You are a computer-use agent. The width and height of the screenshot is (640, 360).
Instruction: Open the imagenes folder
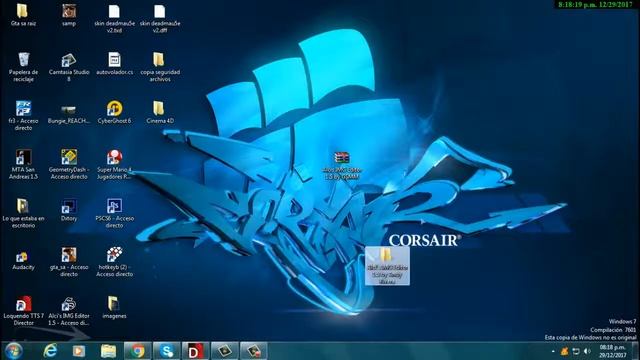pyautogui.click(x=114, y=307)
